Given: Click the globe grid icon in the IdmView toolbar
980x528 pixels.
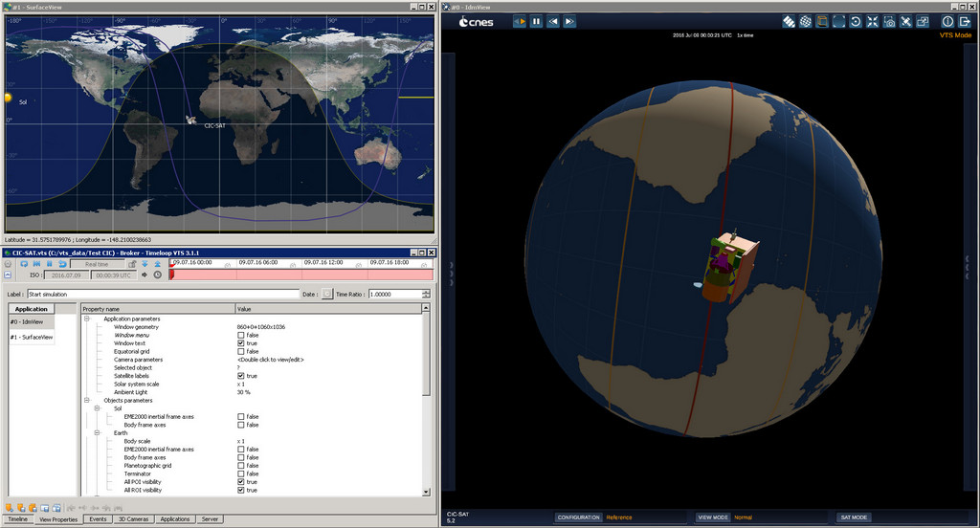Looking at the screenshot, I should pyautogui.click(x=806, y=21).
